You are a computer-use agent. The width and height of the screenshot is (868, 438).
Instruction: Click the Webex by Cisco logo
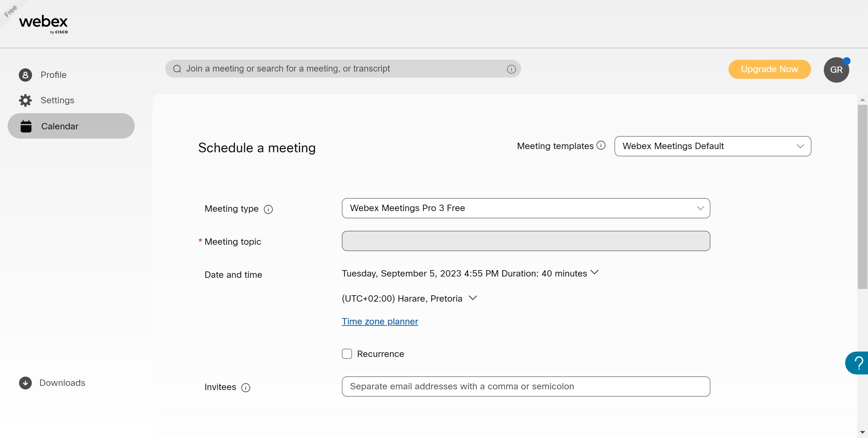pos(44,24)
